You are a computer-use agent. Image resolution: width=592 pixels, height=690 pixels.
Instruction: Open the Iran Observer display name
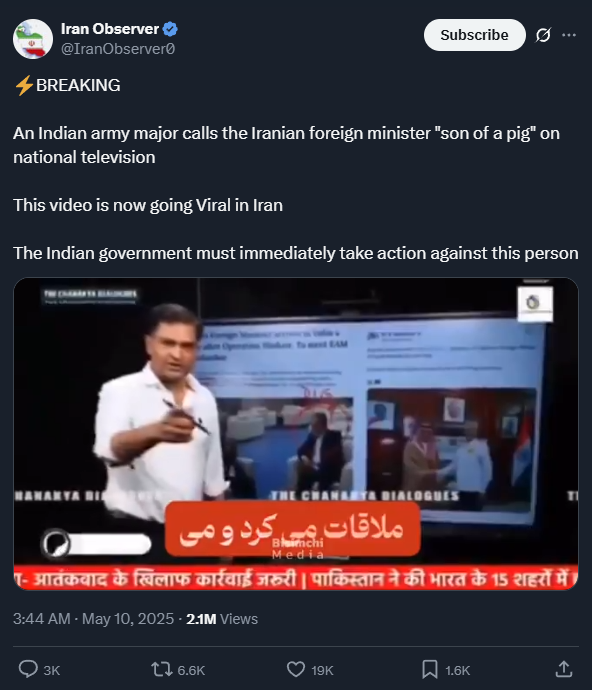coord(110,29)
